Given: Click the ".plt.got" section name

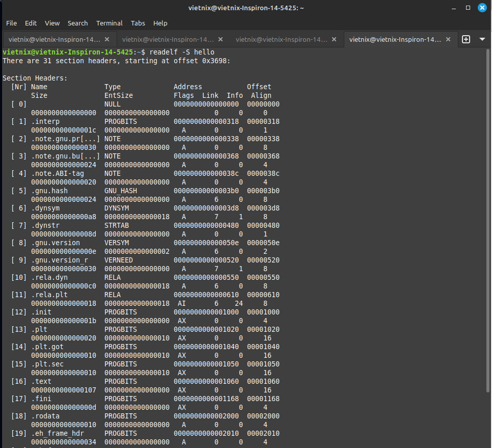Looking at the screenshot, I should pos(47,347).
